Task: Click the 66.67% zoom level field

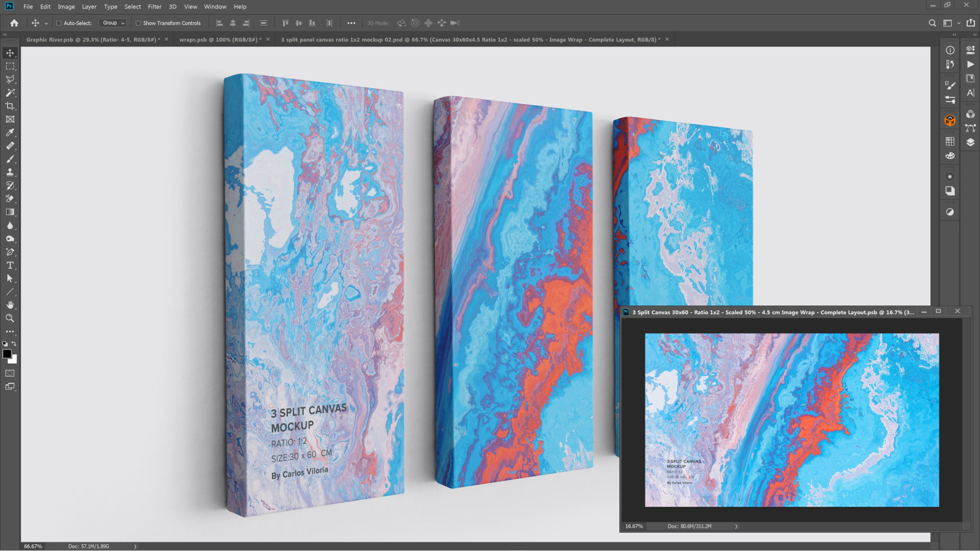Action: pos(33,546)
